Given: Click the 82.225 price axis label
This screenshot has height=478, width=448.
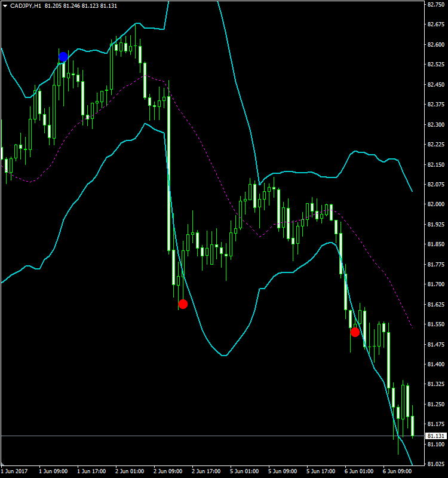Looking at the screenshot, I should (436, 144).
